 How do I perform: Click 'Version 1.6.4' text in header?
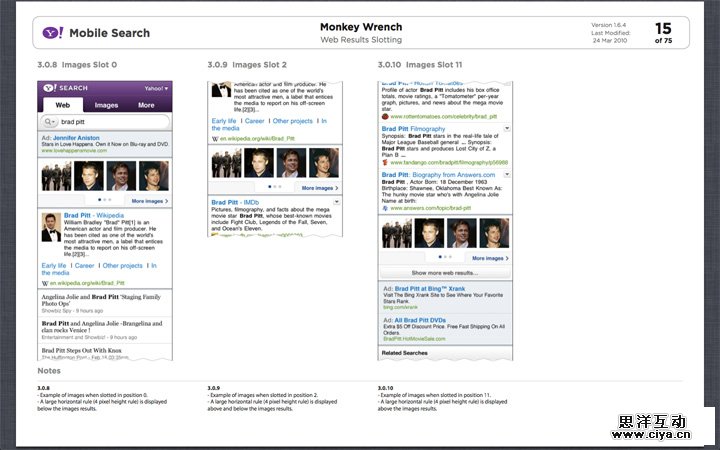608,25
